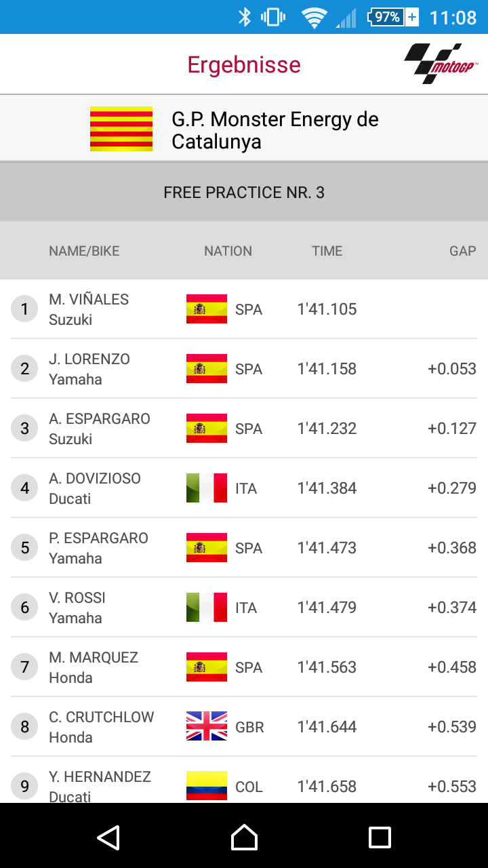Tap the Colombian flag beside Y. Hernandez
Viewport: 488px width, 868px height.
click(x=207, y=786)
